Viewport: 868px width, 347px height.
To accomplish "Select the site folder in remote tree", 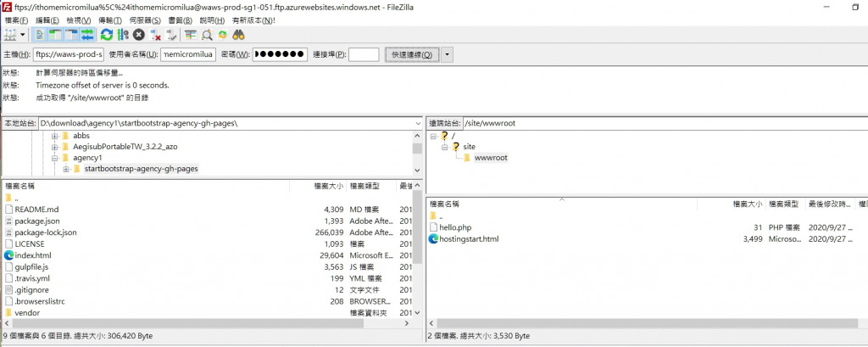I will 469,147.
